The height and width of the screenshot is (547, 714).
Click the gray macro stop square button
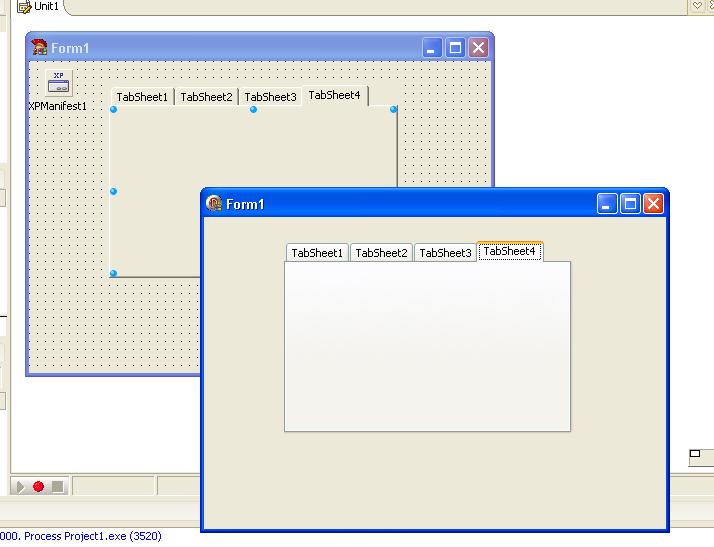57,486
